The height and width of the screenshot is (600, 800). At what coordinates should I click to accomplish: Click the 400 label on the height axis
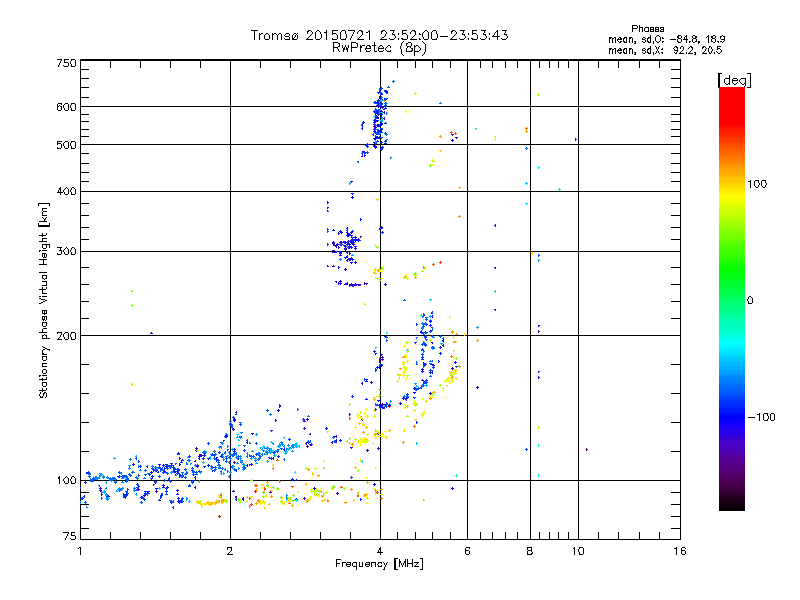coord(66,191)
